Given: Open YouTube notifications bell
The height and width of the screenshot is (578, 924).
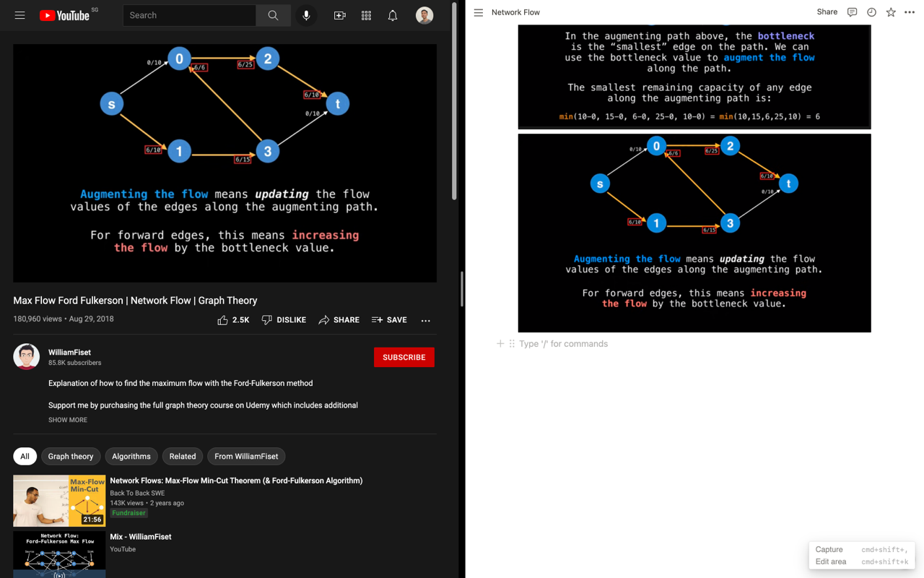Looking at the screenshot, I should [393, 15].
